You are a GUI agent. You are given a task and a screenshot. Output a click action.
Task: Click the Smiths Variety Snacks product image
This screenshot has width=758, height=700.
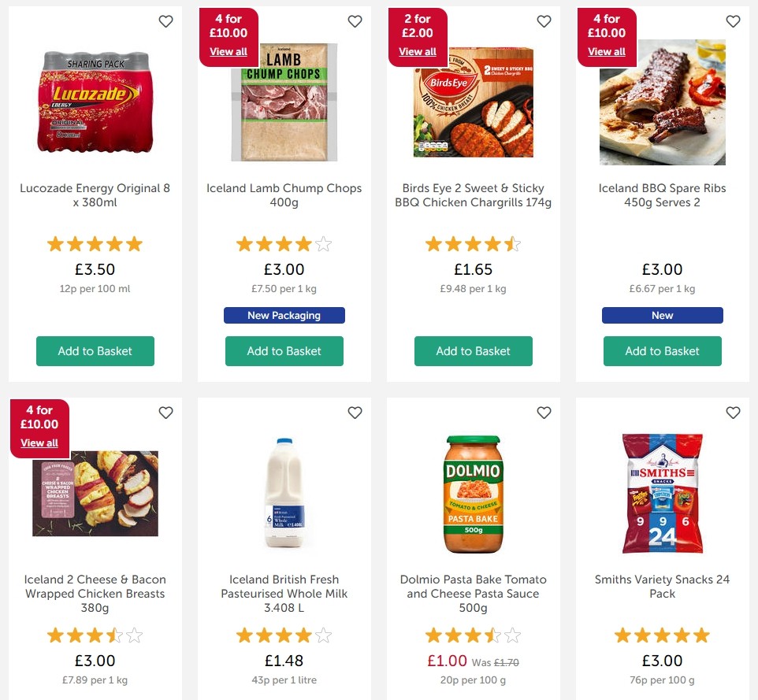[662, 494]
